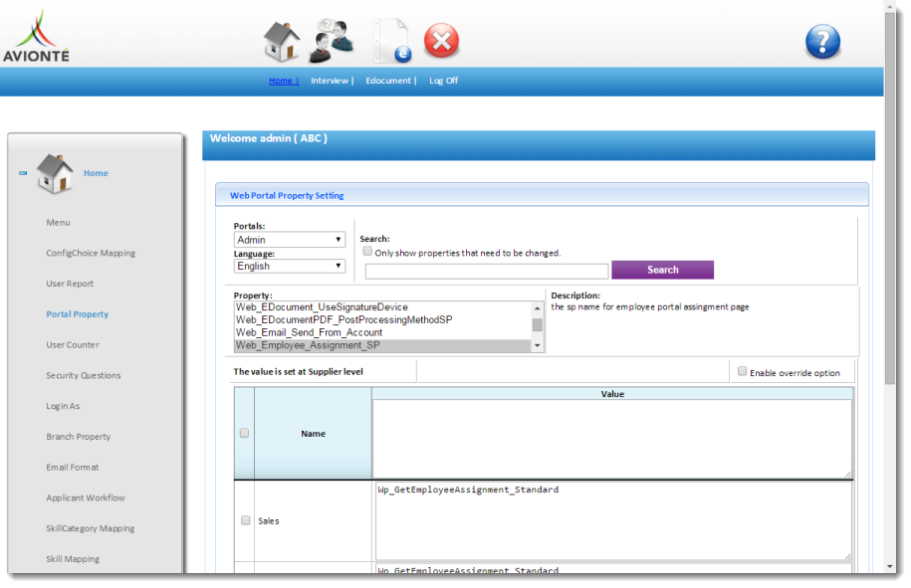Check the Enable override option box

click(x=742, y=371)
